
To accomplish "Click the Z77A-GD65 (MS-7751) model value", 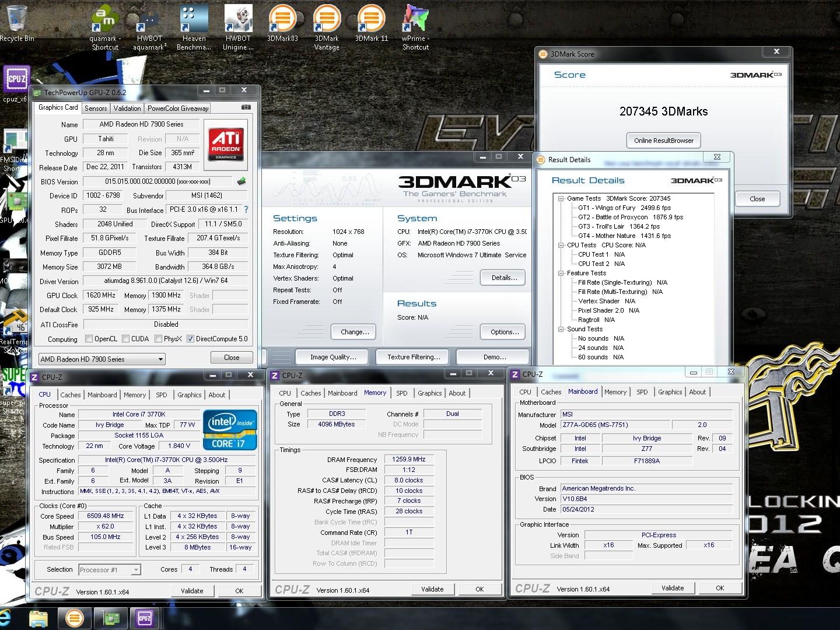I will (614, 425).
